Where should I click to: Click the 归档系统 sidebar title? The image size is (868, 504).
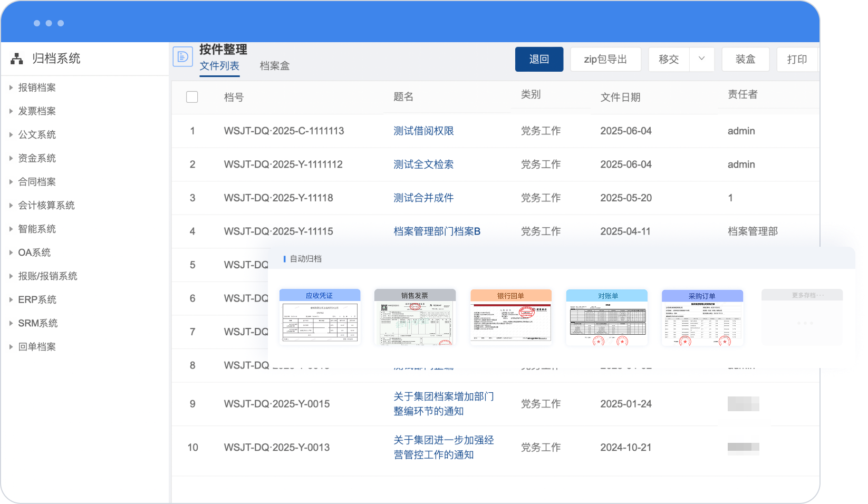pyautogui.click(x=56, y=59)
